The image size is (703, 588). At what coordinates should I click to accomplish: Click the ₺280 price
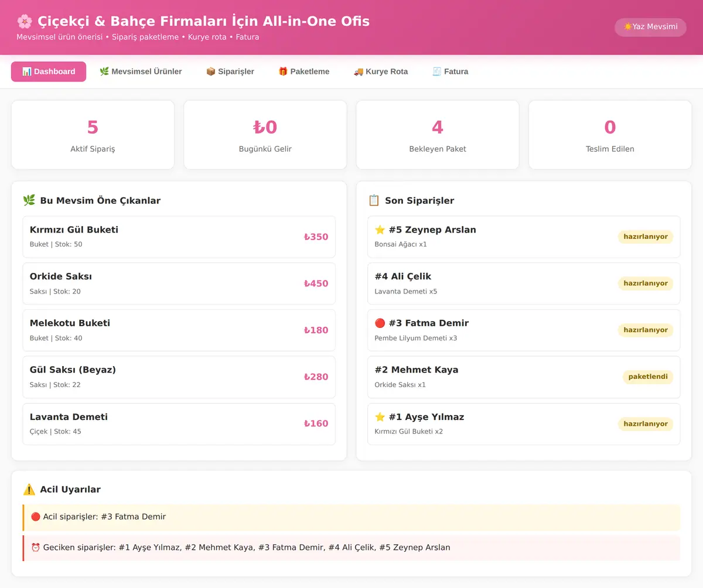click(316, 377)
